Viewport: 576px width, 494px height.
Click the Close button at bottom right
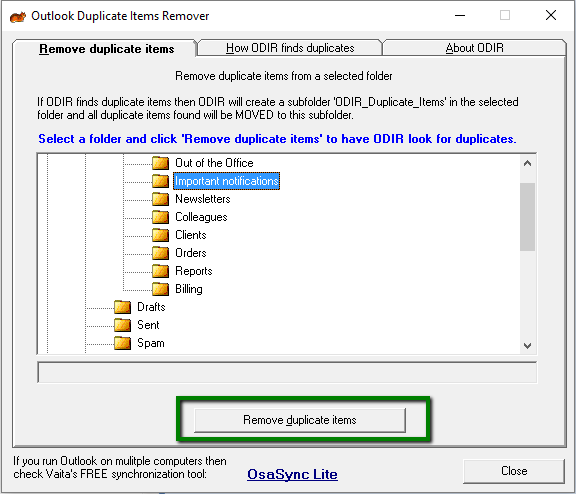point(514,471)
